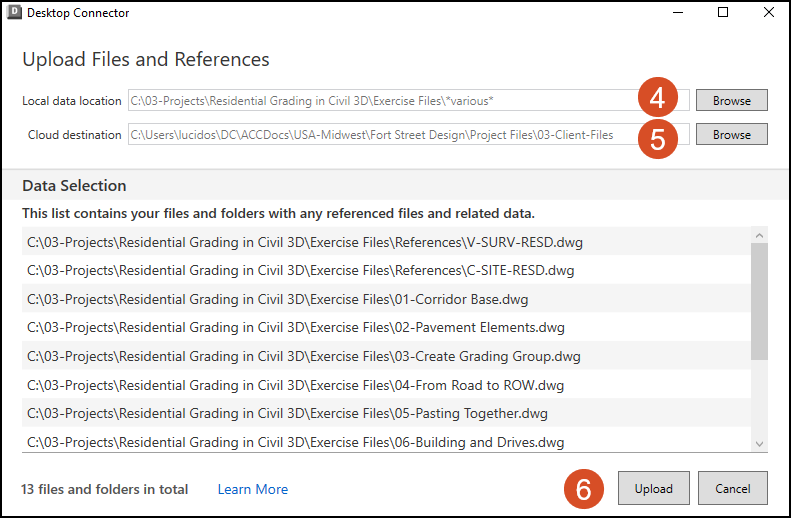This screenshot has height=518, width=791.
Task: Click the Cloud destination path field
Action: pos(380,134)
